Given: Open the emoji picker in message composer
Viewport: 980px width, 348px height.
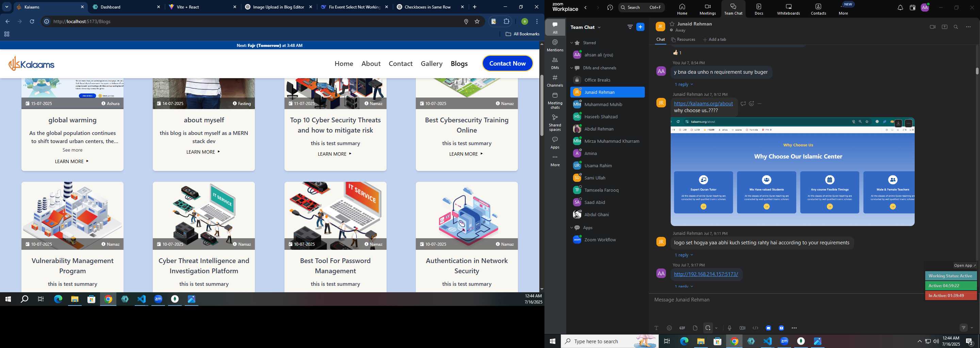Looking at the screenshot, I should pyautogui.click(x=669, y=328).
